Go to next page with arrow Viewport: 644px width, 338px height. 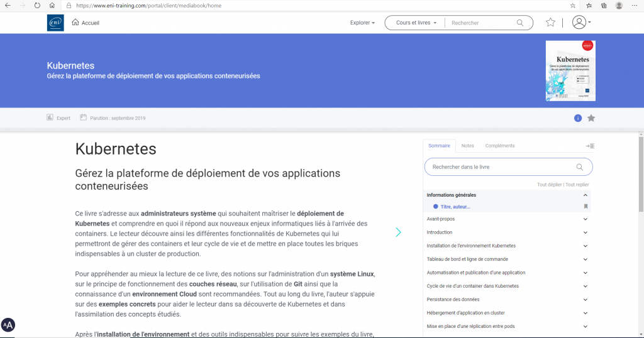tap(398, 232)
